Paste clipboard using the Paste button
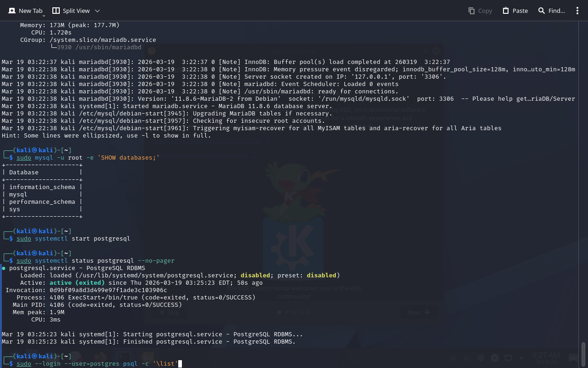 [515, 11]
